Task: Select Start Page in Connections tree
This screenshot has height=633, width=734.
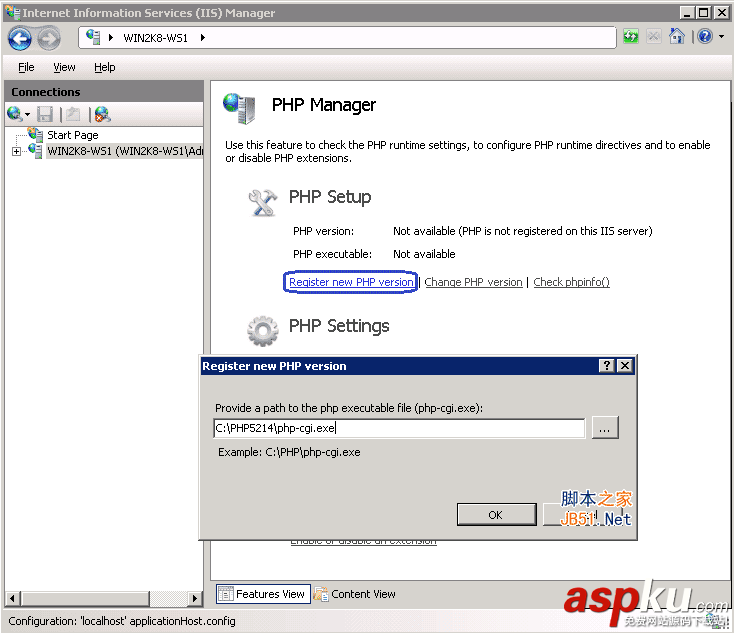Action: [x=73, y=135]
